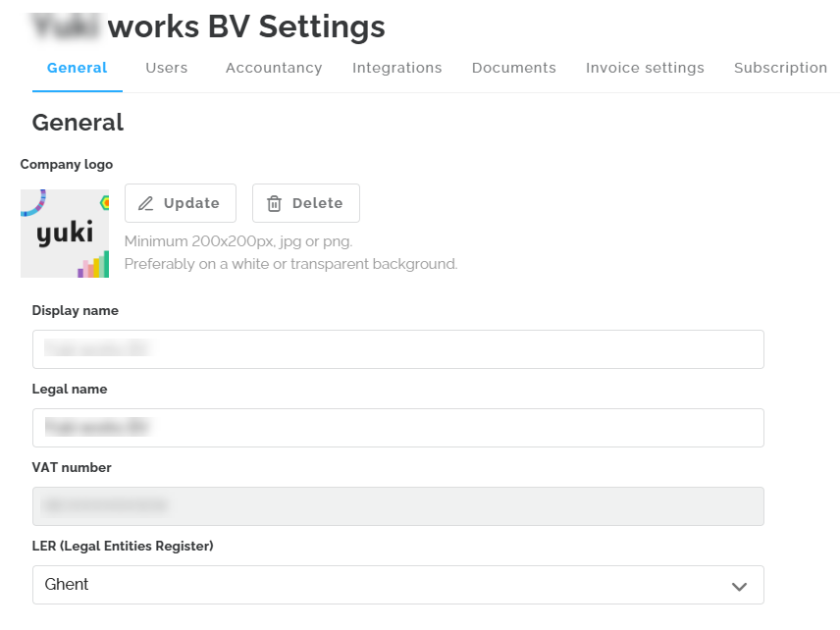840x630 pixels.
Task: Click the trash can icon on Delete
Action: 275,203
